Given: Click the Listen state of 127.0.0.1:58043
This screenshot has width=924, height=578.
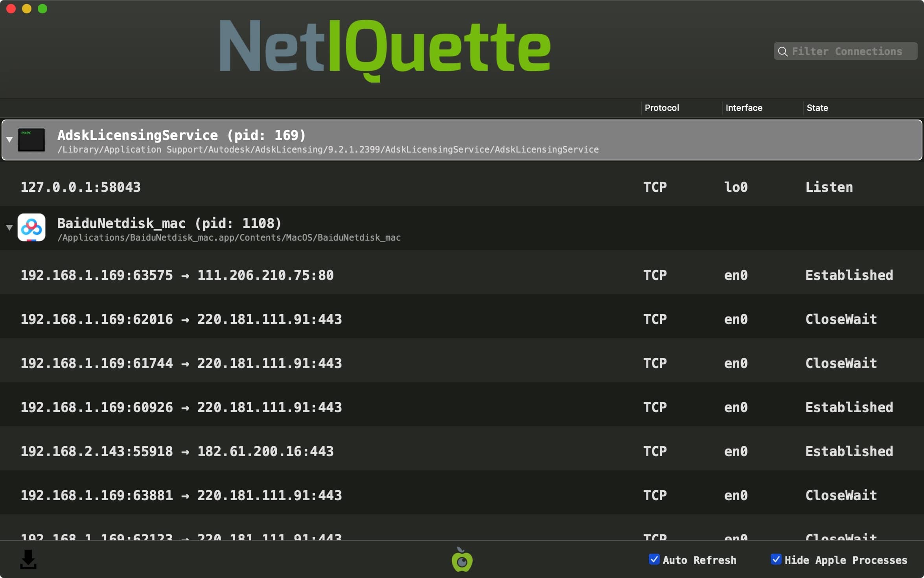Looking at the screenshot, I should (x=829, y=187).
